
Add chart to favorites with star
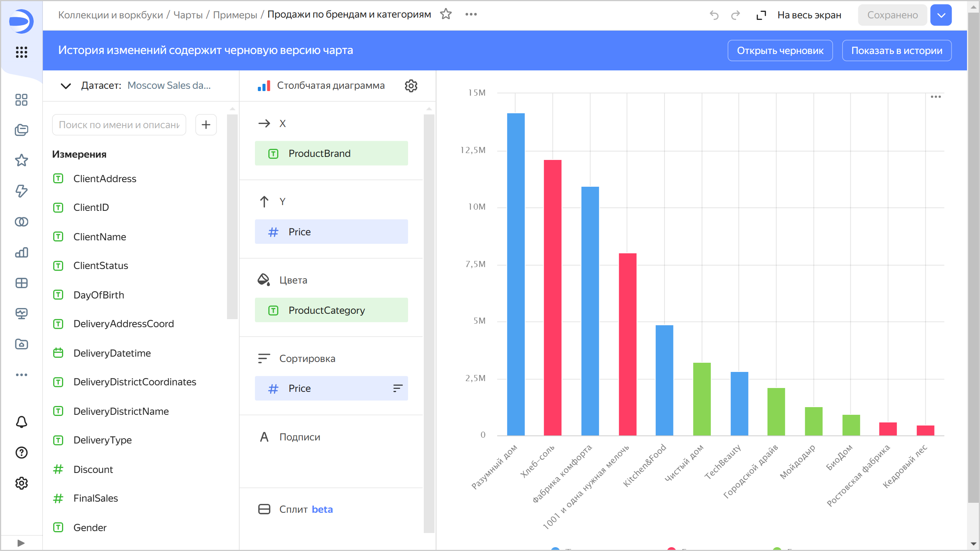[x=446, y=15]
